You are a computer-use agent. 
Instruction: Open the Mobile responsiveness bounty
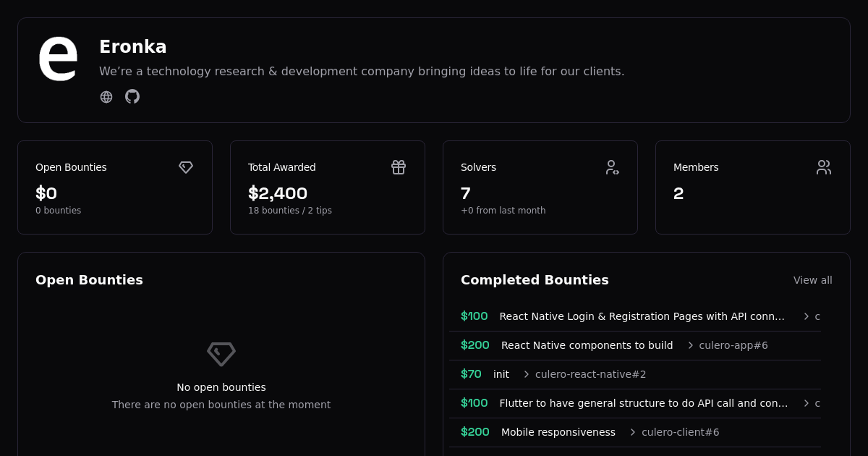point(558,432)
